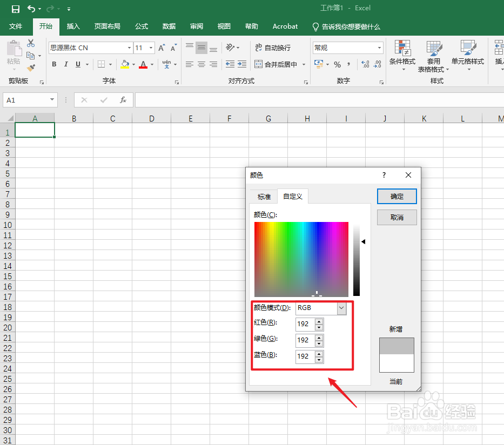Click the decrease decimal icon
This screenshot has height=445, width=504.
pos(378,64)
